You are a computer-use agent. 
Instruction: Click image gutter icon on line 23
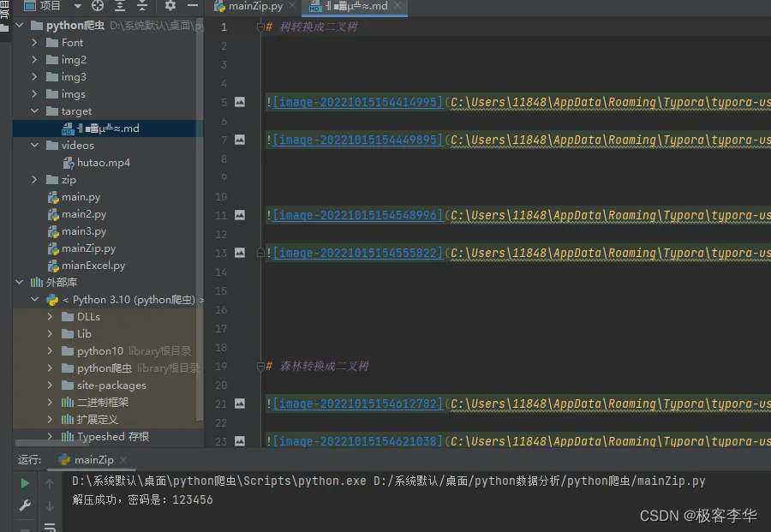coord(240,441)
